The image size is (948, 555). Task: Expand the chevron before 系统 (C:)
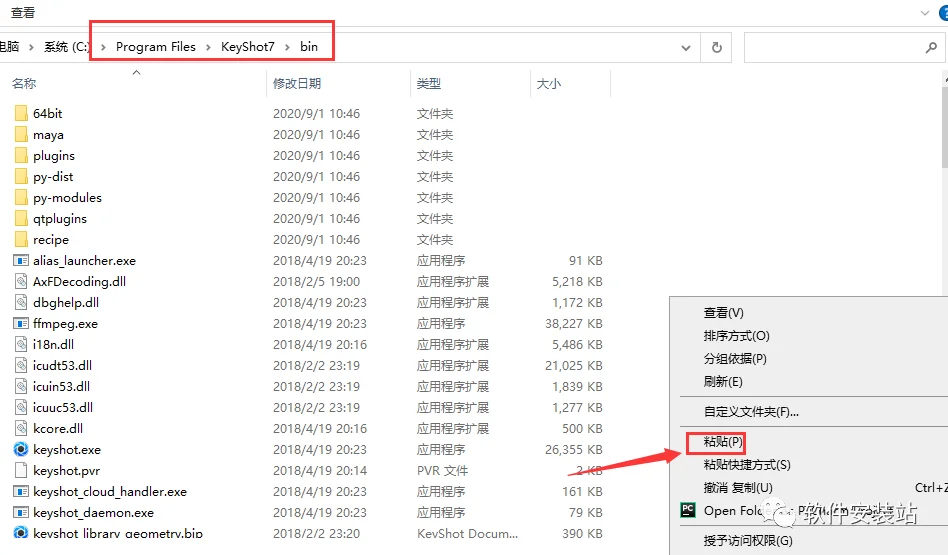click(x=31, y=47)
